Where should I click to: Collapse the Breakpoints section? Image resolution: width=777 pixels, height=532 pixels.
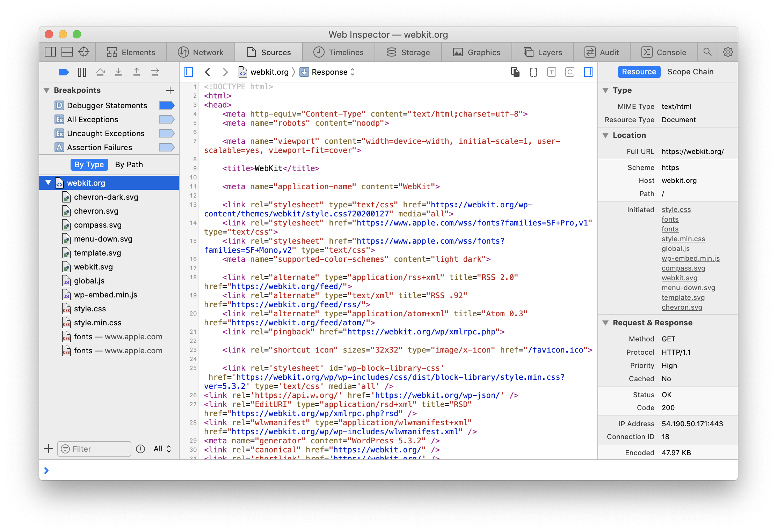coord(46,90)
